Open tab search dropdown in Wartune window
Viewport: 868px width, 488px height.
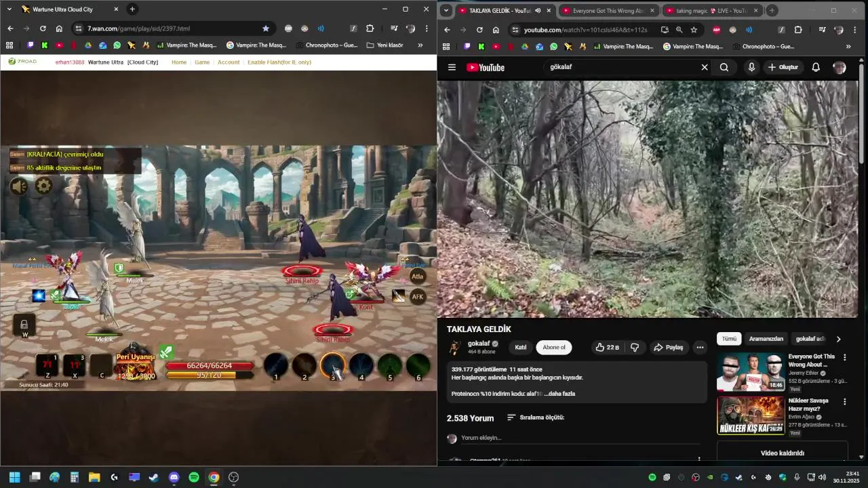[9, 9]
